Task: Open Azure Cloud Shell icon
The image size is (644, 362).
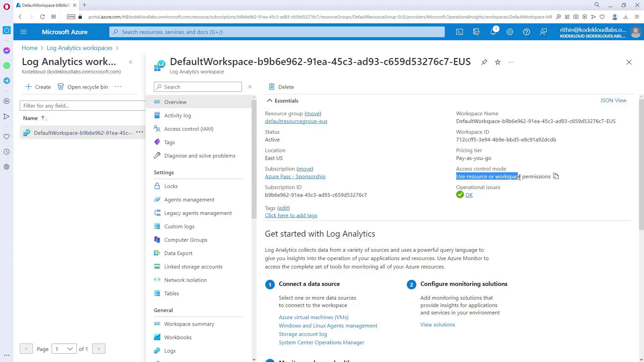Action: [459, 32]
